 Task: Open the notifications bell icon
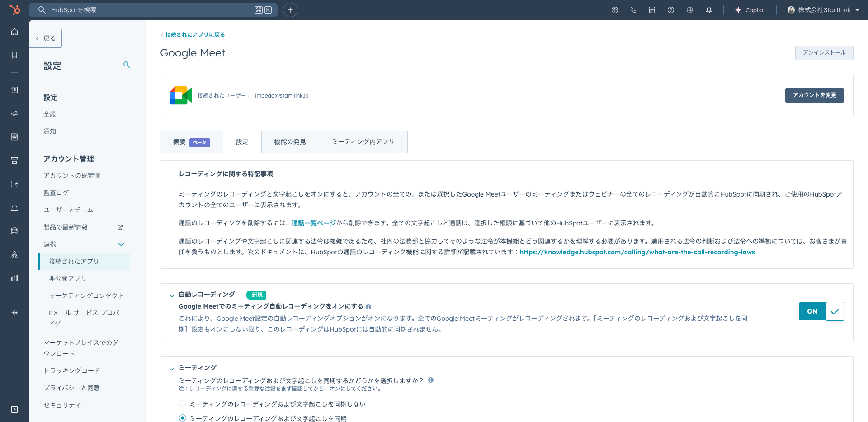(x=708, y=10)
